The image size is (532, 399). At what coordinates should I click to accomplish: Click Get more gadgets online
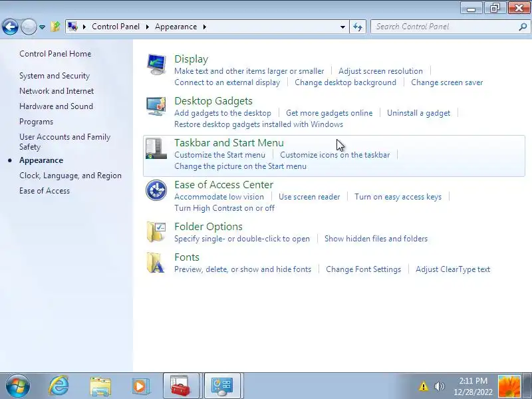(329, 113)
